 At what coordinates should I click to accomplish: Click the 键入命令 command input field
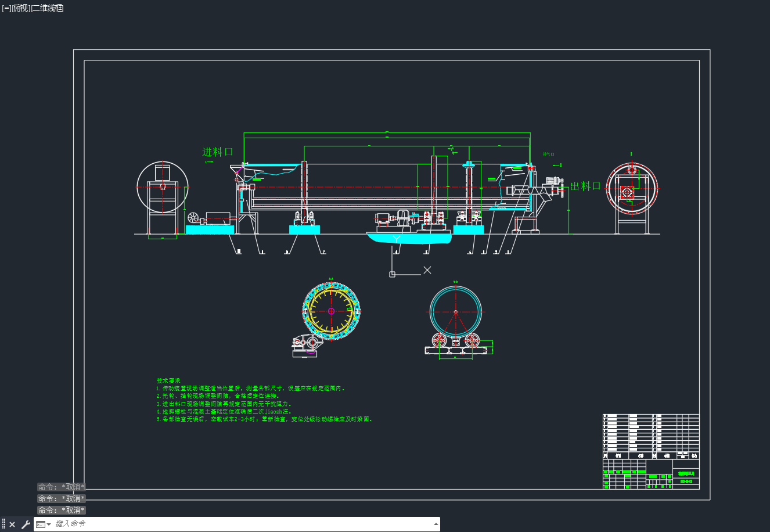pyautogui.click(x=243, y=524)
